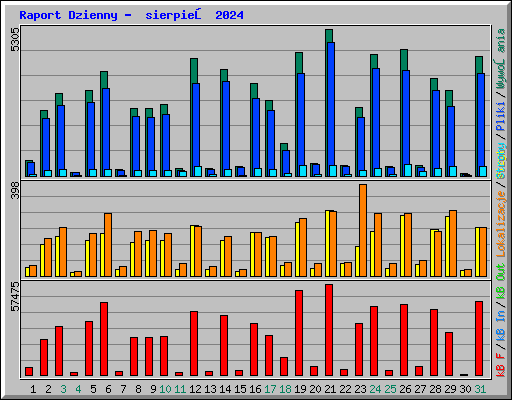Screen dimensions: 512x400
Task: Click the day 17 weekend label
Action: [x=270, y=389]
